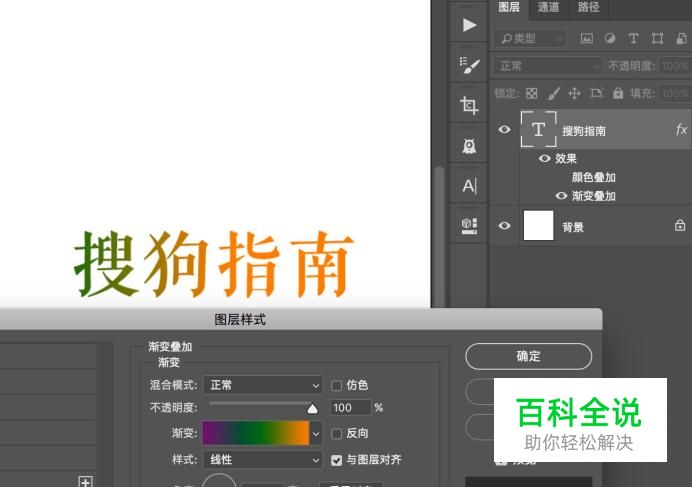
Task: Switch to the 路径 tab
Action: coord(588,7)
